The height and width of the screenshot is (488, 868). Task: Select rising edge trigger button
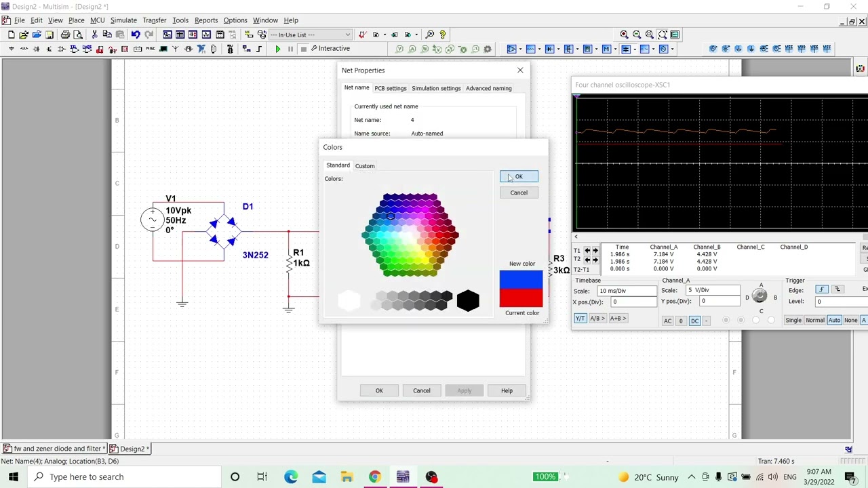click(821, 289)
